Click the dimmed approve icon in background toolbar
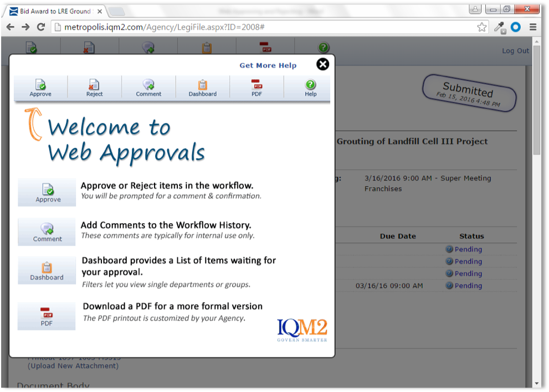 click(31, 47)
